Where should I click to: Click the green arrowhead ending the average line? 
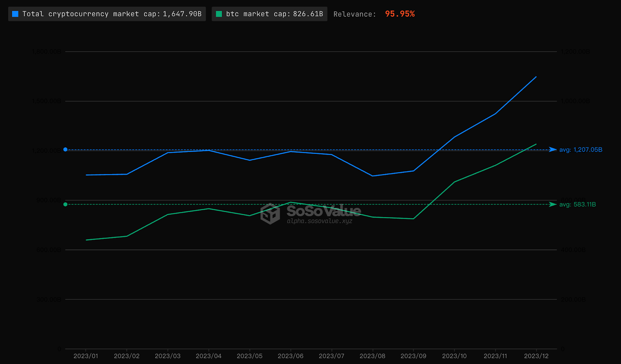click(x=553, y=204)
